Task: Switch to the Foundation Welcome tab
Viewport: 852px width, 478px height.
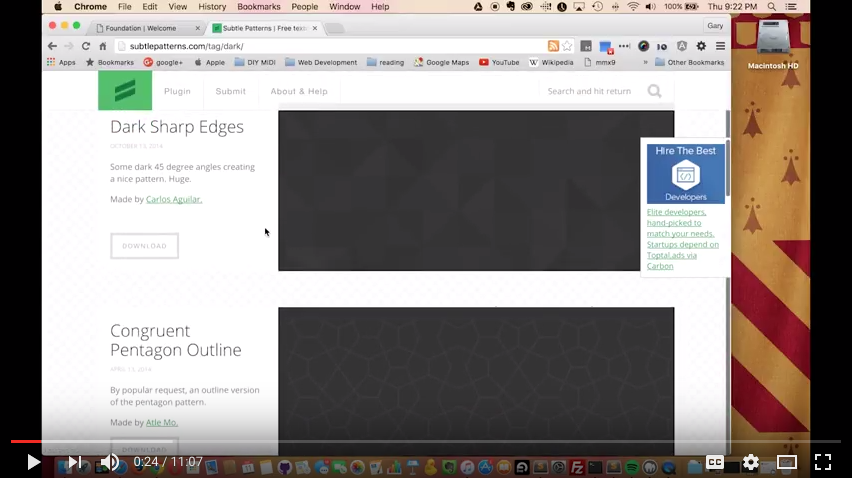Action: tap(145, 28)
